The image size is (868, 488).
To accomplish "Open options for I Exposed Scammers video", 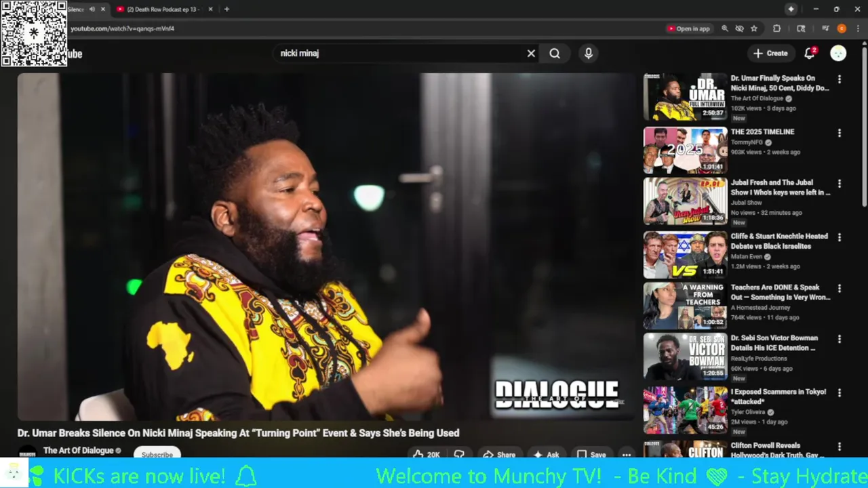I will point(840,392).
